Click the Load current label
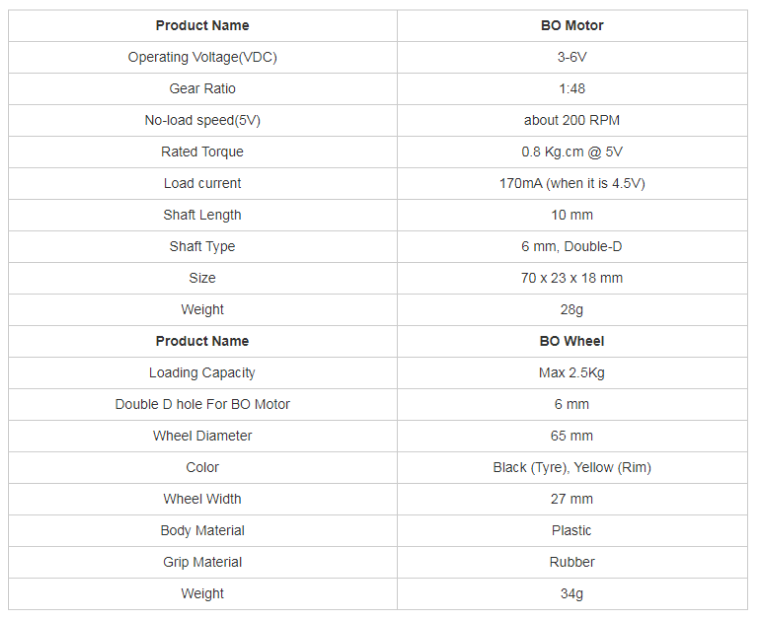The width and height of the screenshot is (758, 620). (x=202, y=183)
